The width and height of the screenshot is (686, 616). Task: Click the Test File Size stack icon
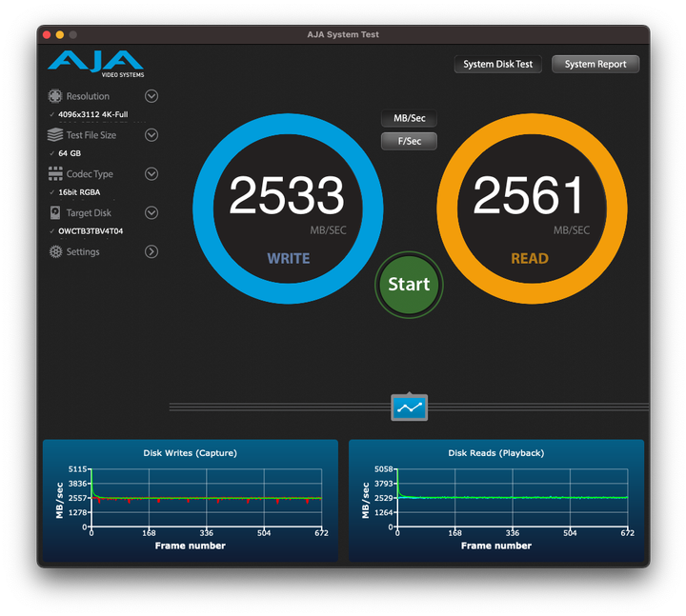click(55, 135)
